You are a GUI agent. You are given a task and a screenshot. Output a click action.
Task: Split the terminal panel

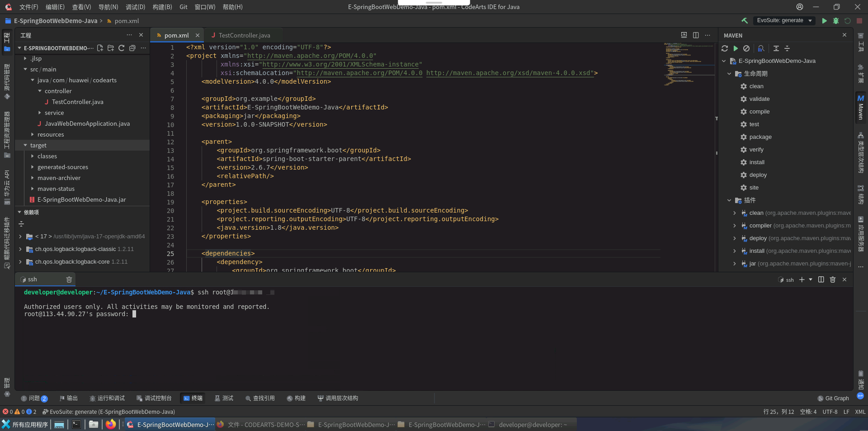[x=821, y=279]
